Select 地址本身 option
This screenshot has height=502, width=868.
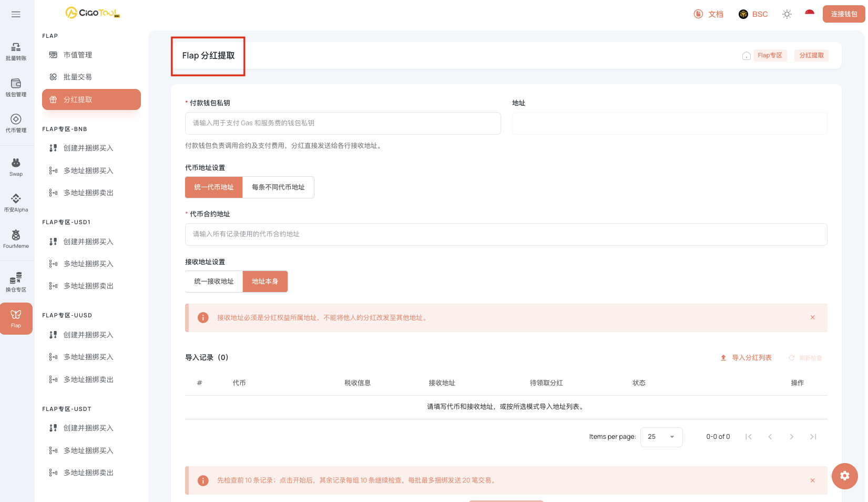(265, 282)
